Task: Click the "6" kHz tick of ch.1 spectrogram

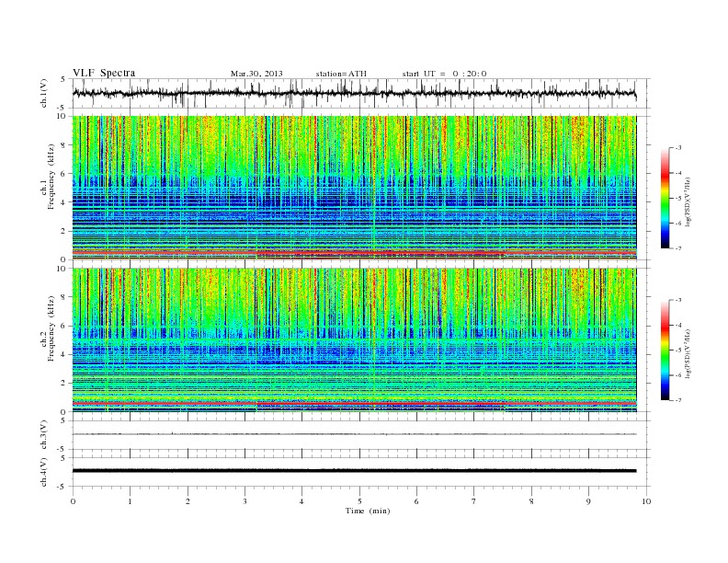Action: click(x=64, y=174)
